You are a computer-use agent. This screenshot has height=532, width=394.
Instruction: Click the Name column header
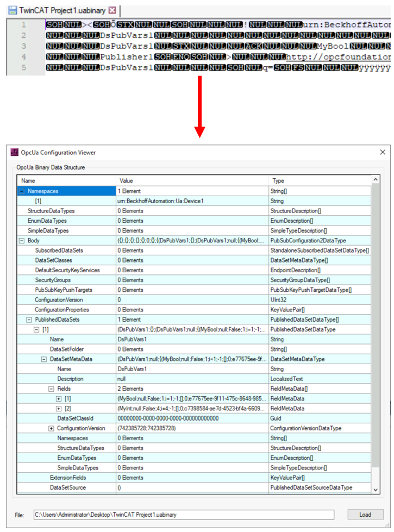click(66, 180)
